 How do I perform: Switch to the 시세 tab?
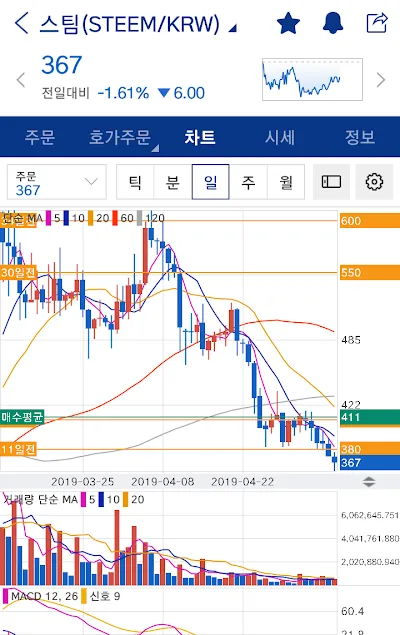click(280, 137)
